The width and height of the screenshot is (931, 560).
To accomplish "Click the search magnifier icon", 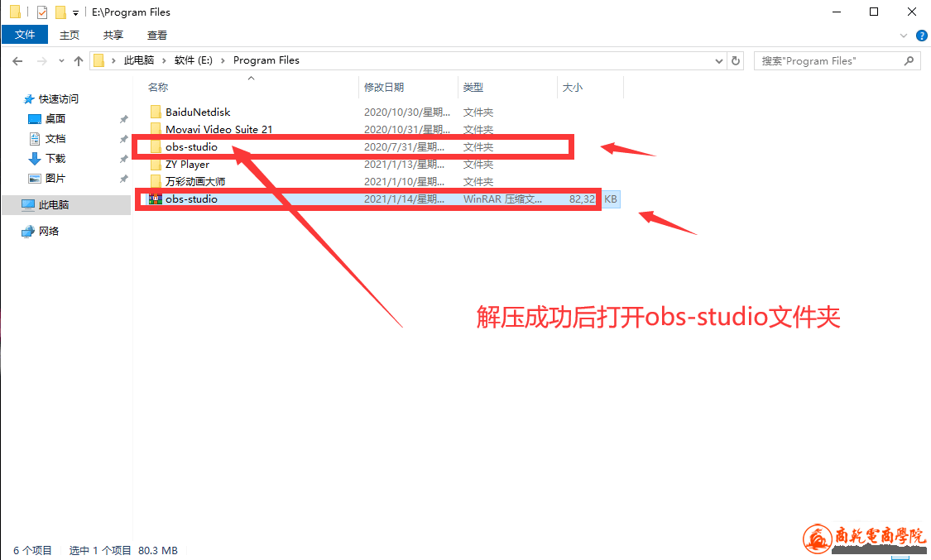I will [909, 60].
